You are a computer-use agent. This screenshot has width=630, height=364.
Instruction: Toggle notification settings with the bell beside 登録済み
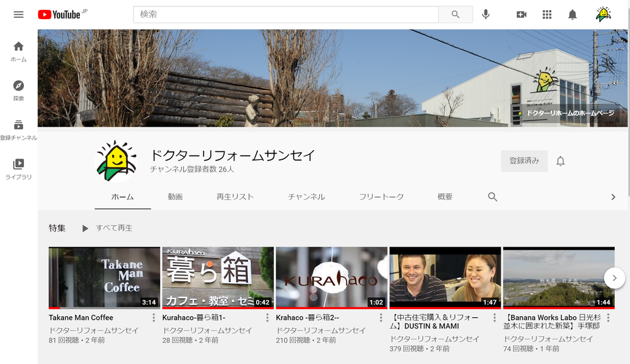[560, 160]
